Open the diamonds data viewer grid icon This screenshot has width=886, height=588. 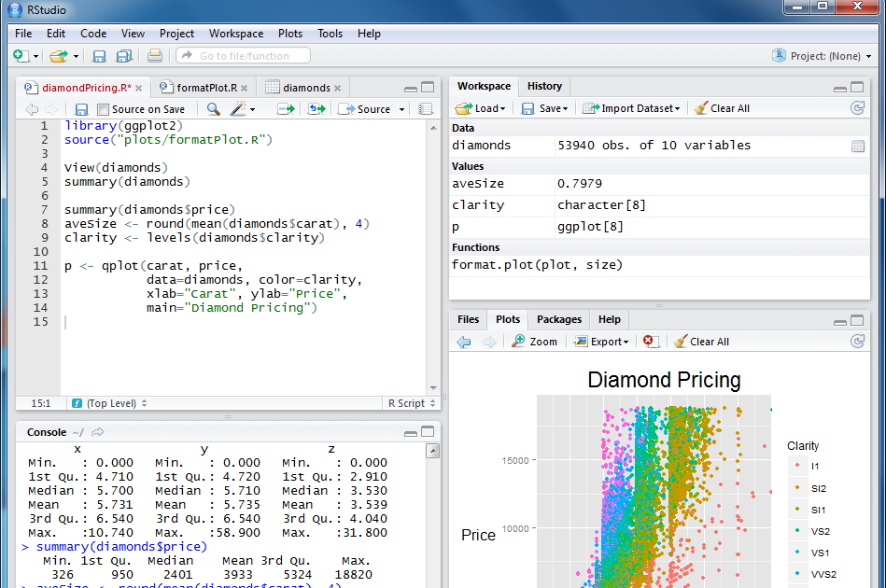(857, 146)
